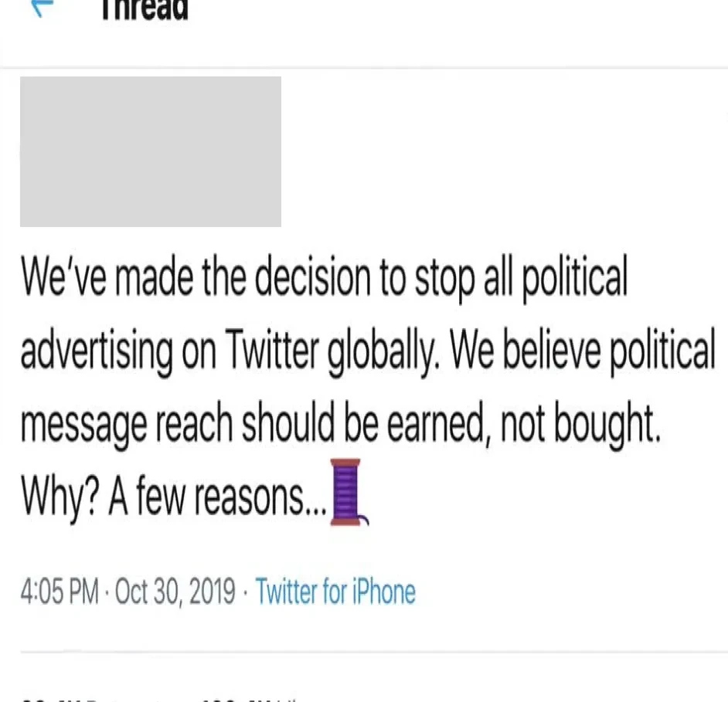Tap the Thread header title

[145, 10]
